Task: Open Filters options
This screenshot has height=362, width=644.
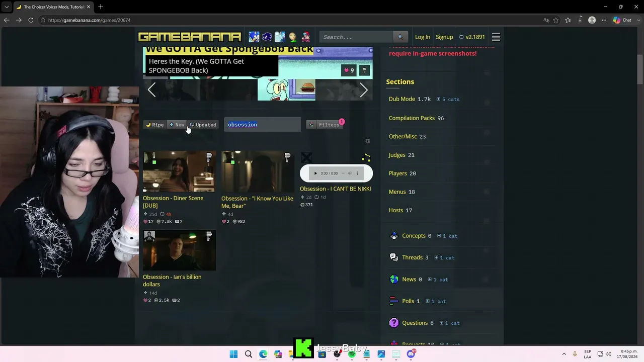Action: click(329, 125)
